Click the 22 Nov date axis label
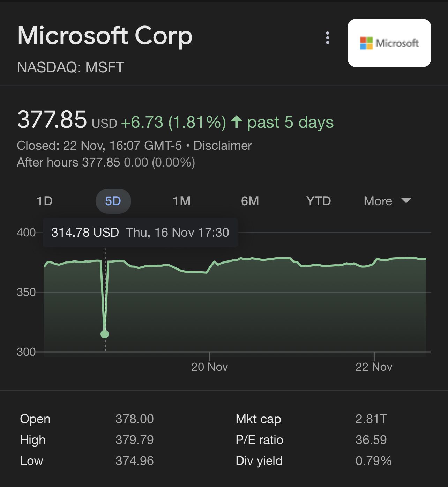The width and height of the screenshot is (448, 487). pyautogui.click(x=374, y=367)
